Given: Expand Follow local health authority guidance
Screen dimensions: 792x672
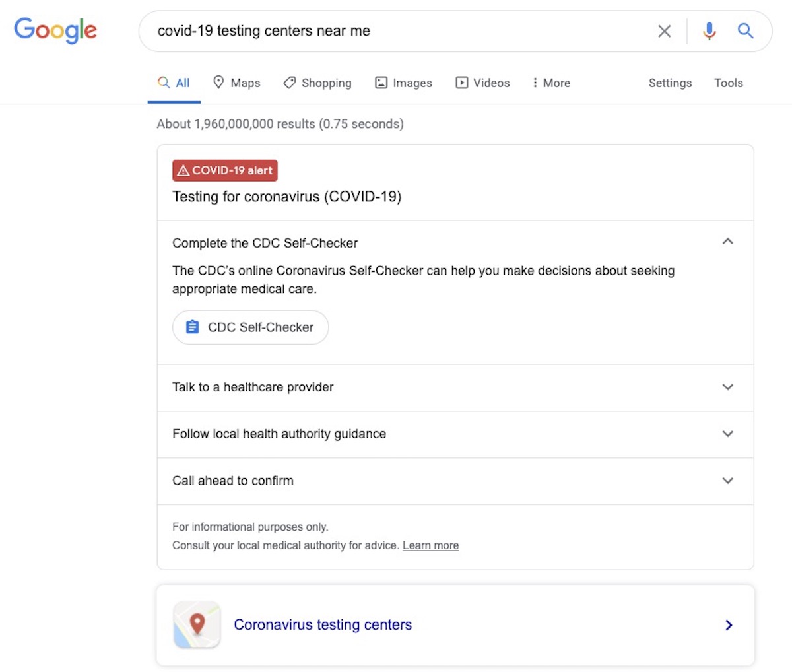Looking at the screenshot, I should click(x=455, y=434).
